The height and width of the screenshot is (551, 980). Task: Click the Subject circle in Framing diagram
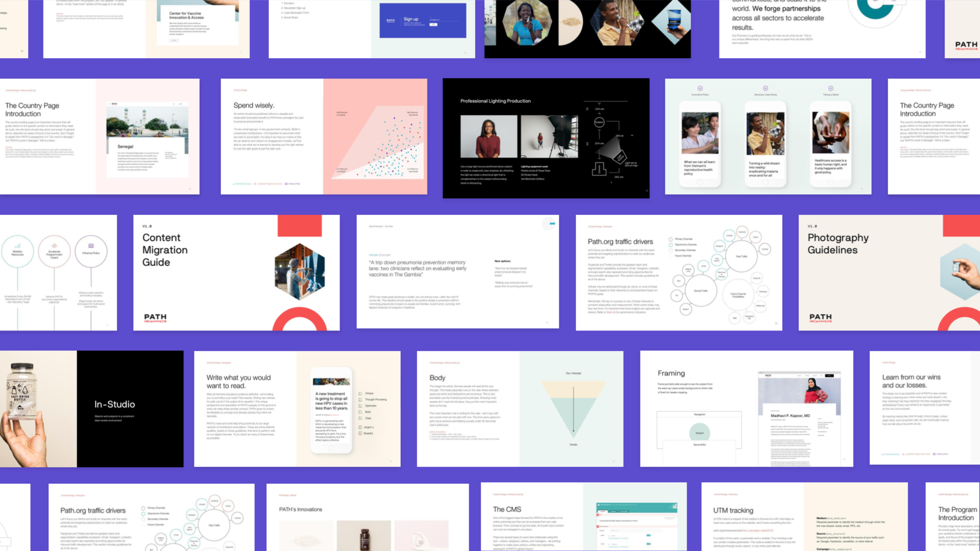(699, 433)
